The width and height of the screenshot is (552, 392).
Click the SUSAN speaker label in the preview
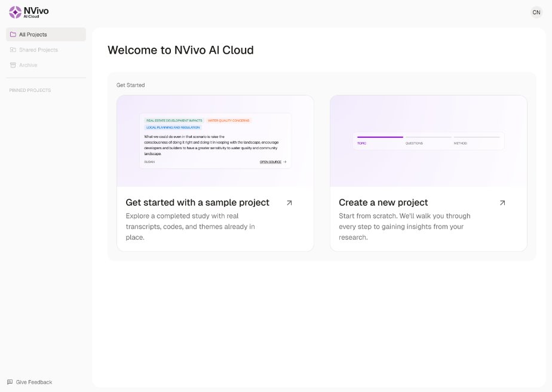[149, 162]
